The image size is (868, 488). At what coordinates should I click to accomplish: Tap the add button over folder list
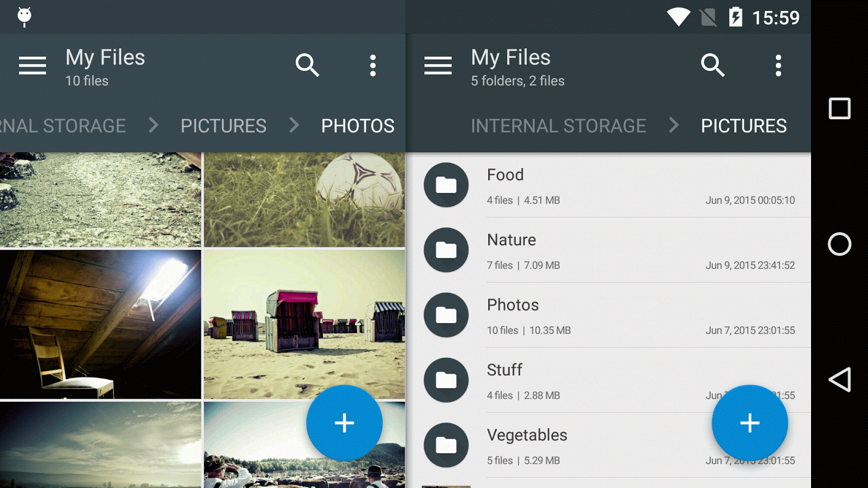(x=750, y=423)
